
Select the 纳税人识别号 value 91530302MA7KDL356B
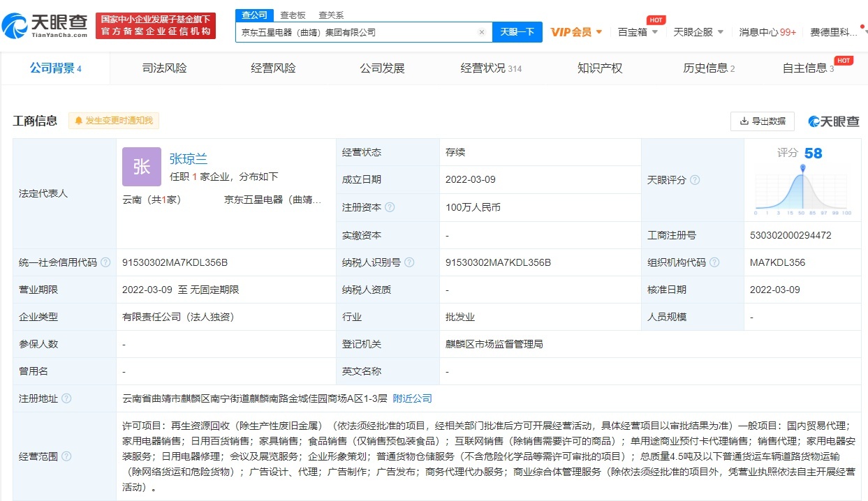click(499, 262)
